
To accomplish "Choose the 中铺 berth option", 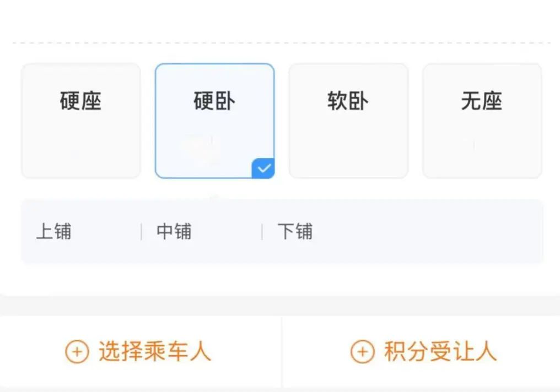I will click(x=174, y=232).
